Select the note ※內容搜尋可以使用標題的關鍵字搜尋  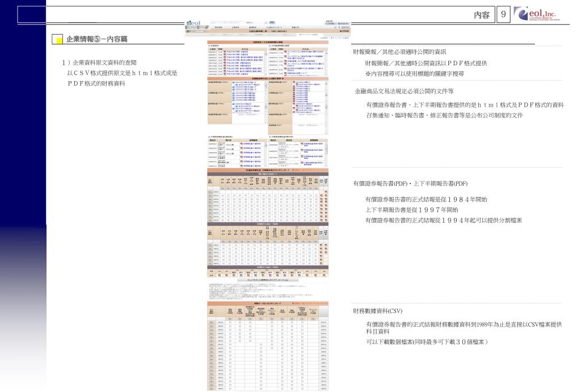[x=415, y=74]
